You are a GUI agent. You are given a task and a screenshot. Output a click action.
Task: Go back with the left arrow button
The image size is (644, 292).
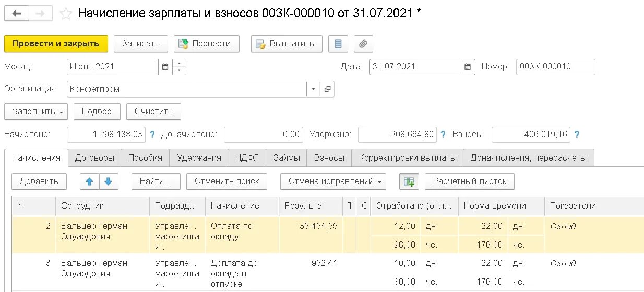tap(17, 14)
